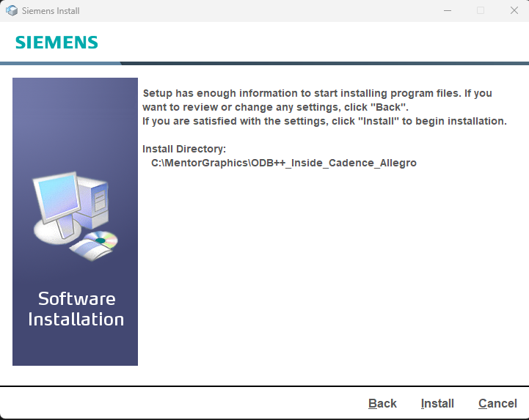This screenshot has height=420, width=529.
Task: Click the booklet beneath the CD graphic
Action: click(90, 250)
